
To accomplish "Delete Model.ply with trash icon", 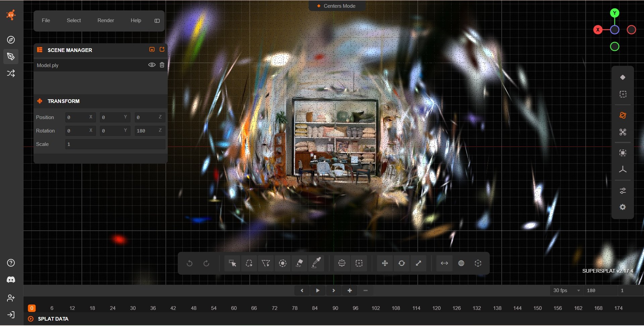I will [162, 65].
